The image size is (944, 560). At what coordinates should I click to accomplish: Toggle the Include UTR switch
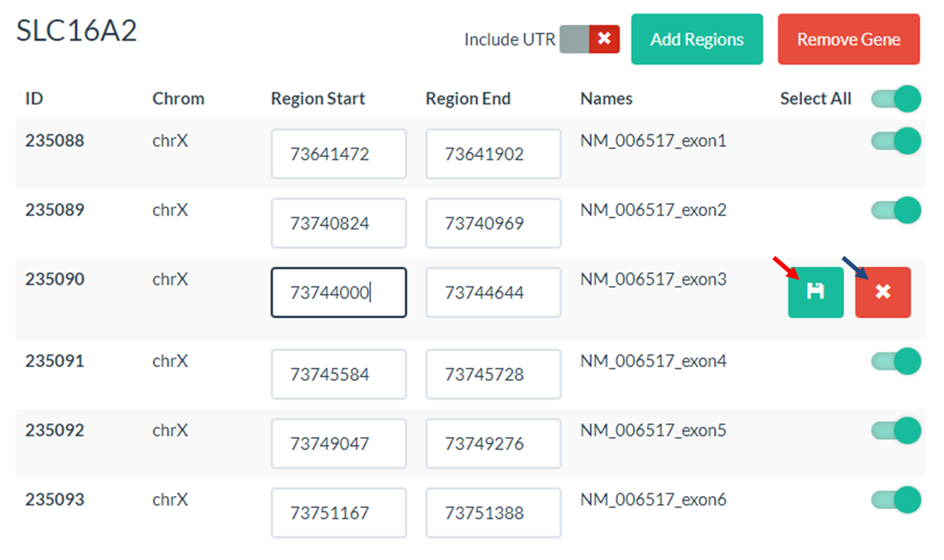[x=590, y=39]
